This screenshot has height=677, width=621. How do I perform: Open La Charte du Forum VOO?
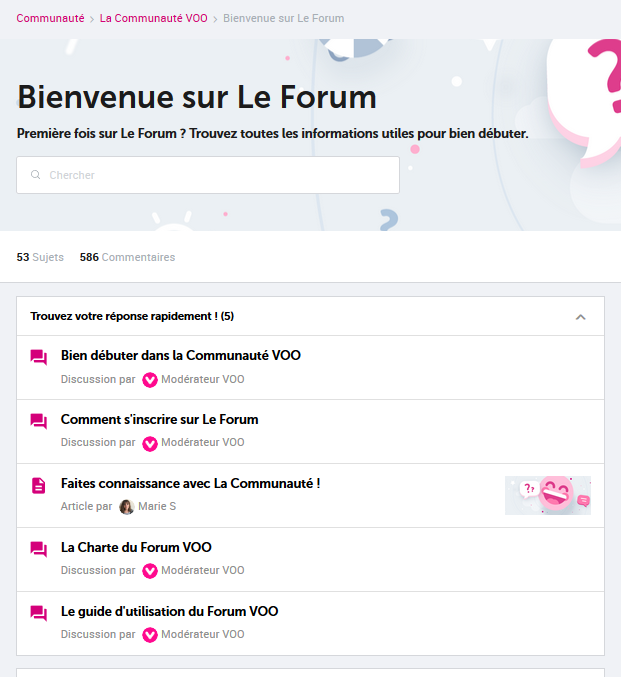coord(136,547)
